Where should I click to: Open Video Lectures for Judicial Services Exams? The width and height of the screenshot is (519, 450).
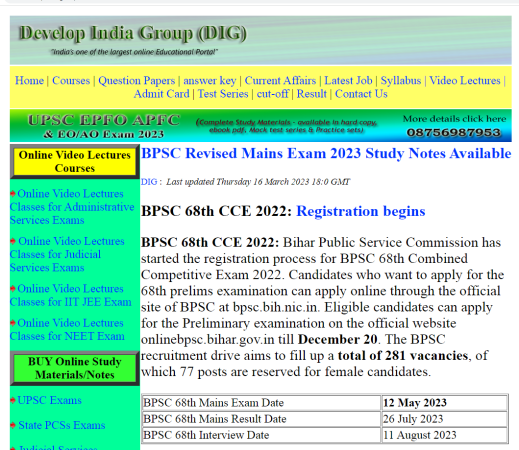67,254
